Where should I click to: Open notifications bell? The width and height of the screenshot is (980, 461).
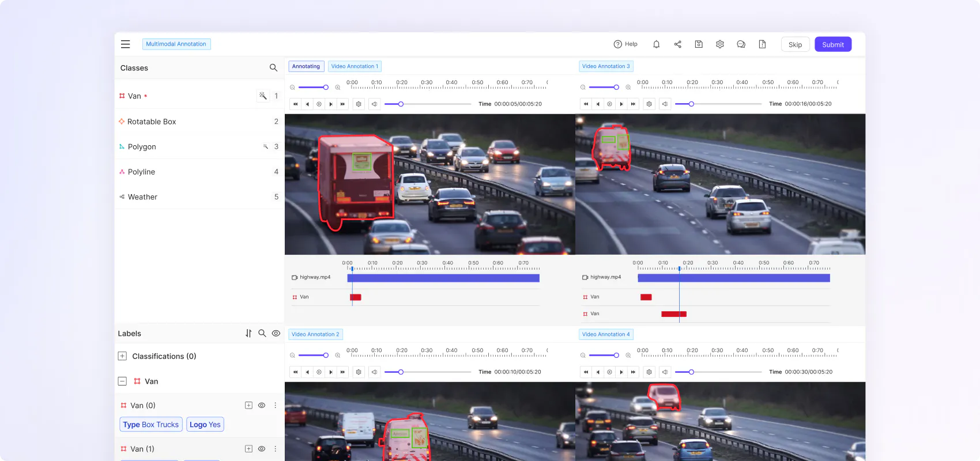click(x=656, y=44)
